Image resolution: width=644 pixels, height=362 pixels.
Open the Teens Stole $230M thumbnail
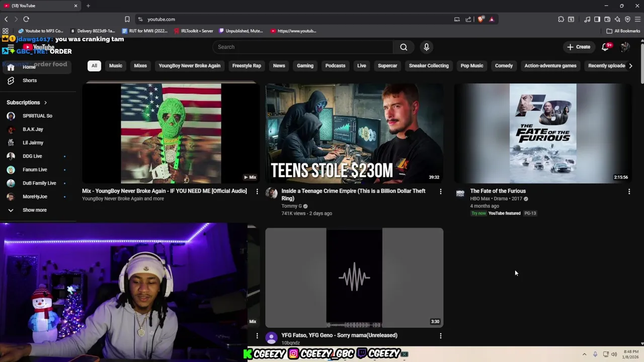click(354, 133)
